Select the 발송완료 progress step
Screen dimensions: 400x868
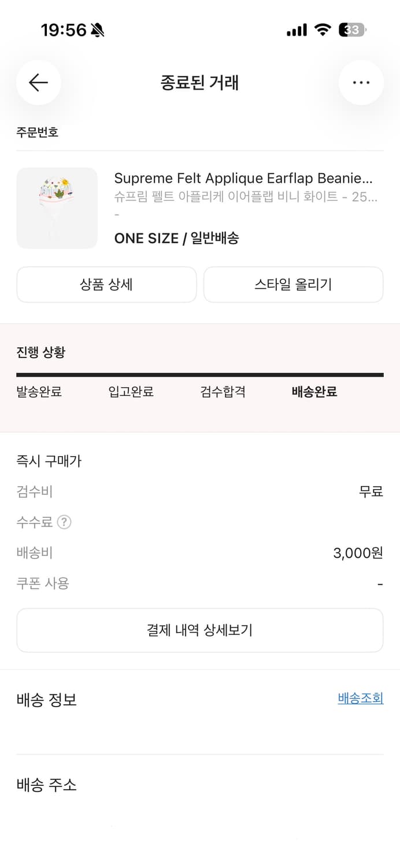pyautogui.click(x=38, y=392)
